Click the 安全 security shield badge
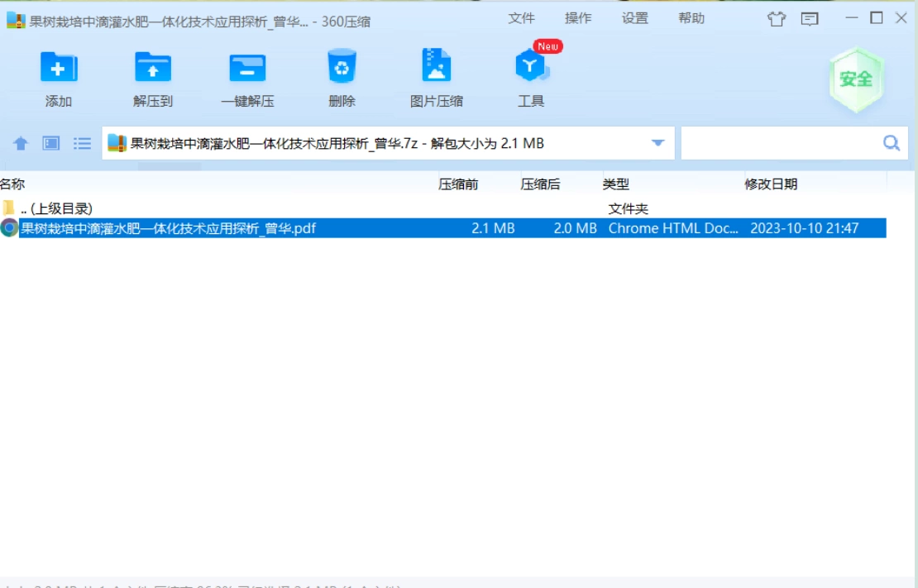The image size is (918, 588). point(857,79)
